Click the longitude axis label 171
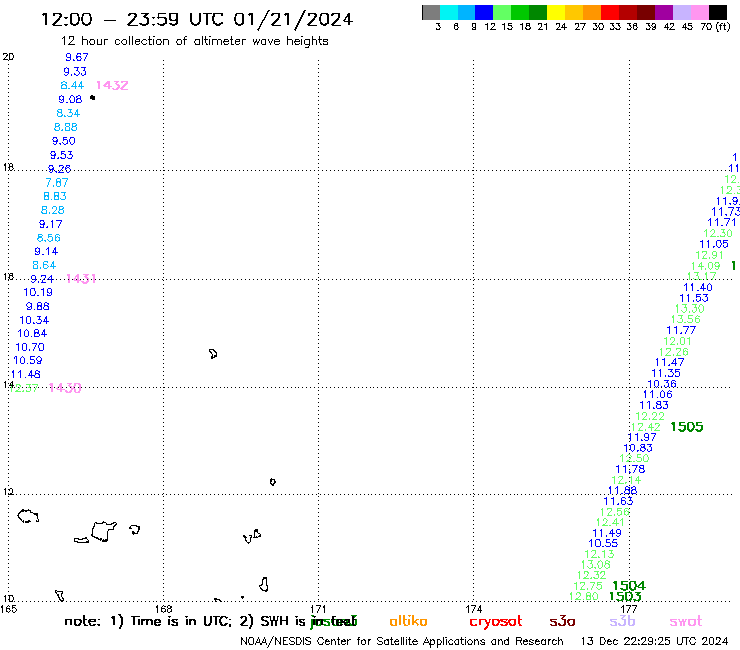Viewport: 740px width, 650px height. [x=318, y=609]
